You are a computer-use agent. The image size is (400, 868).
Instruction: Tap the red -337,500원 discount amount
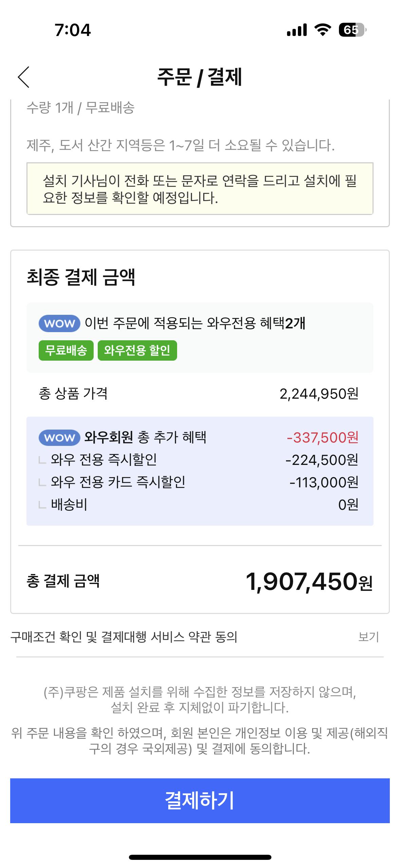pos(322,437)
